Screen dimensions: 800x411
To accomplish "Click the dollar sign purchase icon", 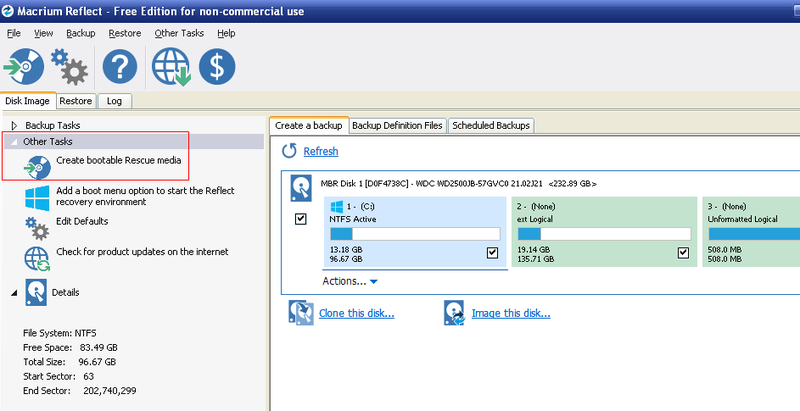I will 216,67.
